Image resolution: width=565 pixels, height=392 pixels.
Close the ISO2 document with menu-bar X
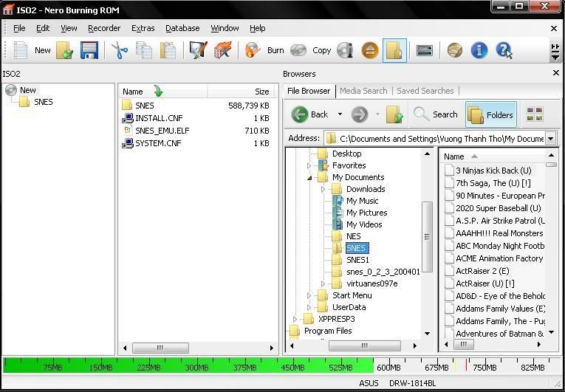tap(554, 29)
